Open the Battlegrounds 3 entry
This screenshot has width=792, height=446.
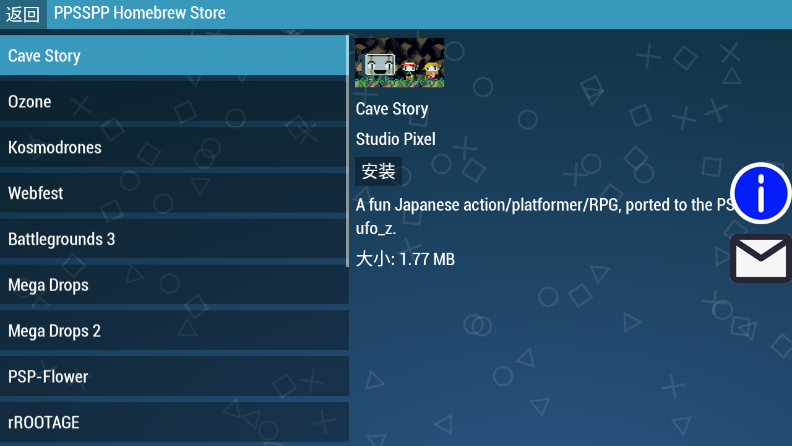pos(174,239)
